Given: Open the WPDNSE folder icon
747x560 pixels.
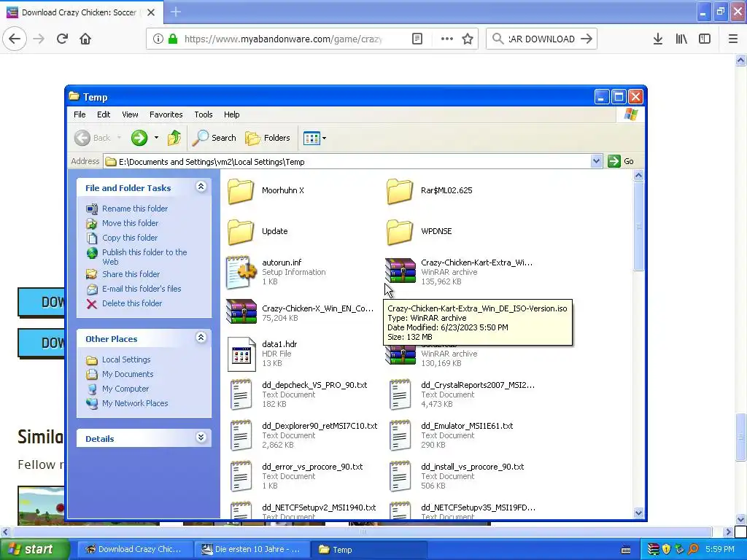Looking at the screenshot, I should [399, 232].
